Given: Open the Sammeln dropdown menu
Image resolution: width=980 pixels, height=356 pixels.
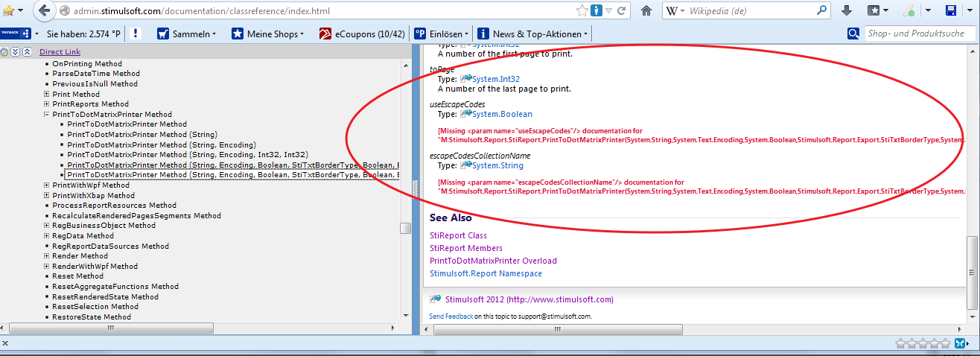Looking at the screenshot, I should (x=187, y=34).
